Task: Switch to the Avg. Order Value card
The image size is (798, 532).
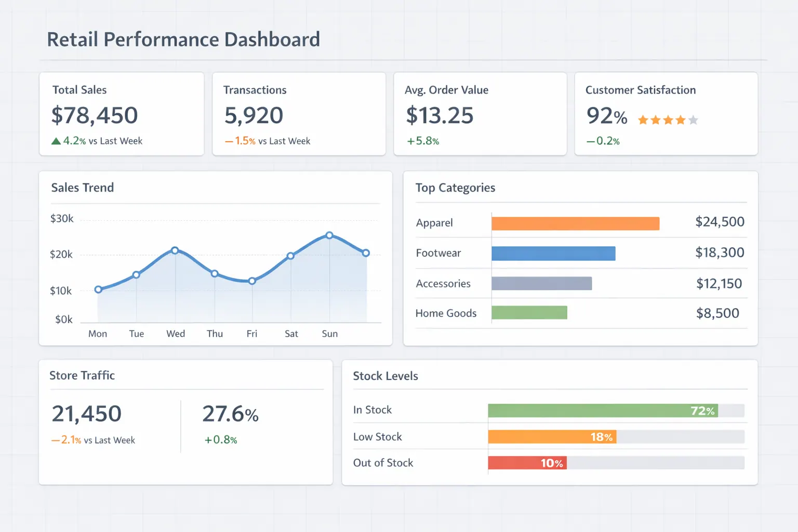Action: click(480, 114)
